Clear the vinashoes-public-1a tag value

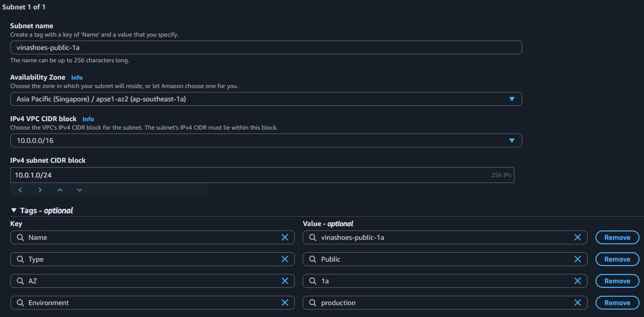pyautogui.click(x=577, y=237)
